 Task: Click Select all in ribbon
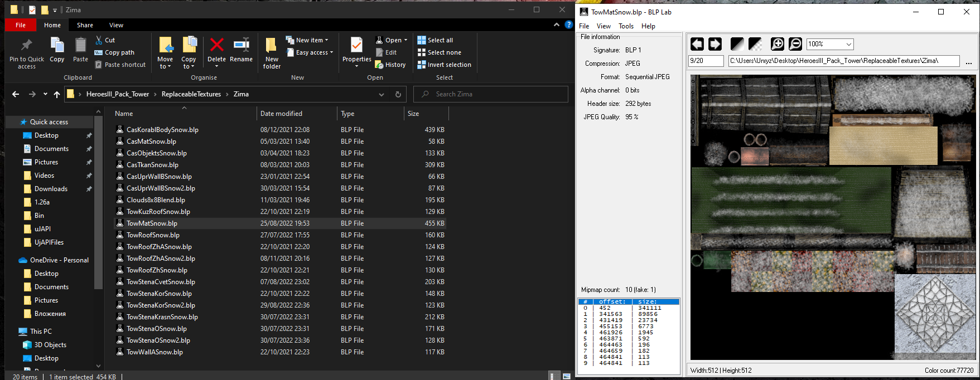point(435,40)
